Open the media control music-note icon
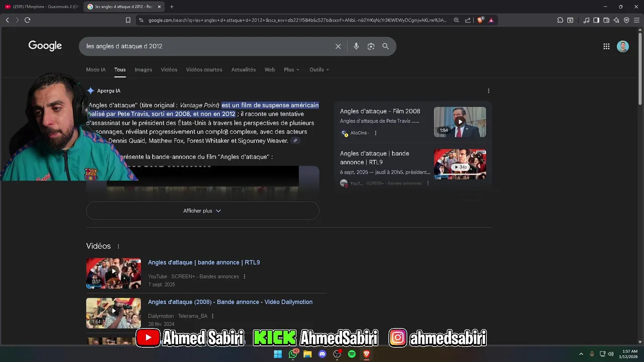The height and width of the screenshot is (362, 644). tap(586, 20)
